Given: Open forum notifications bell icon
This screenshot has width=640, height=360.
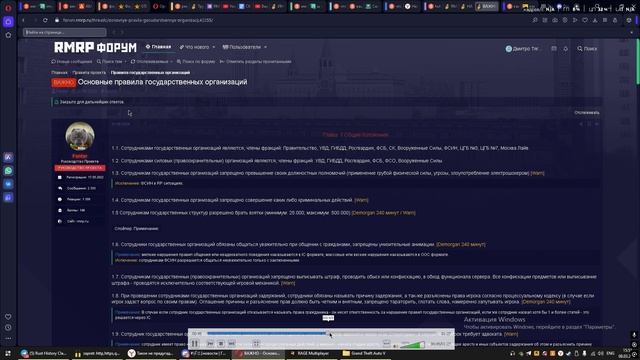Looking at the screenshot, I should [x=566, y=49].
